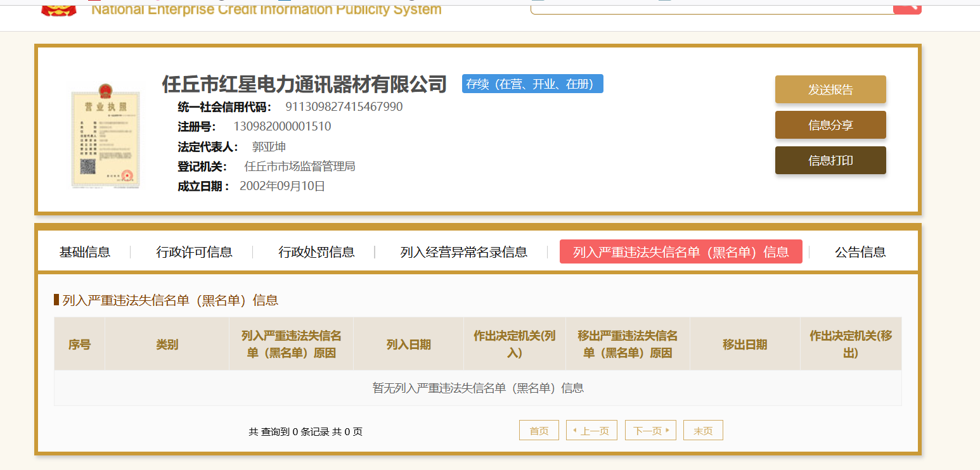
Task: Click the 列入严重违法失信名单（黑名单）原因 column header
Action: click(291, 344)
